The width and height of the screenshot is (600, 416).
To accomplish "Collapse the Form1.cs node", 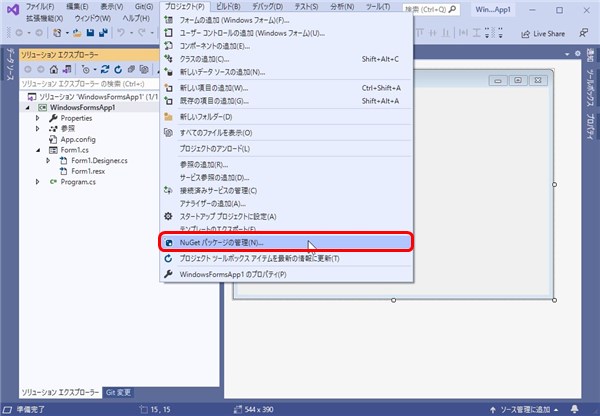I will pos(38,150).
